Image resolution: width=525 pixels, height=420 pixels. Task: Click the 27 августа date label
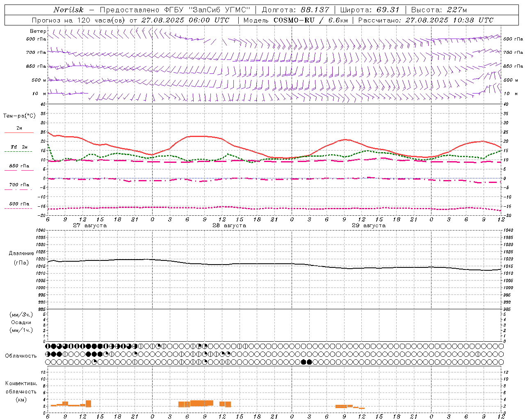click(x=90, y=226)
